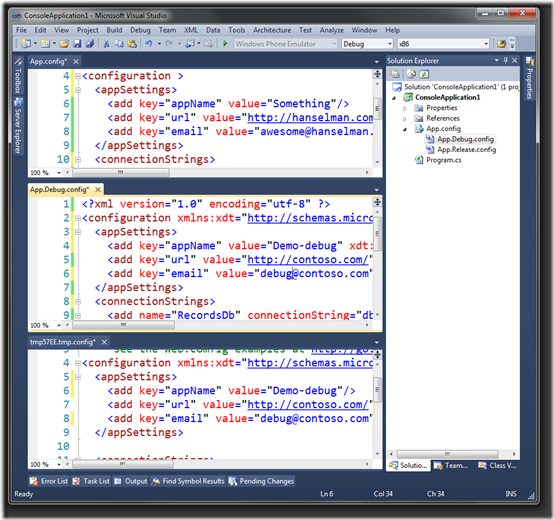Click the Add New Item toolbar icon
Screen dimensions: 554x520
coord(45,44)
